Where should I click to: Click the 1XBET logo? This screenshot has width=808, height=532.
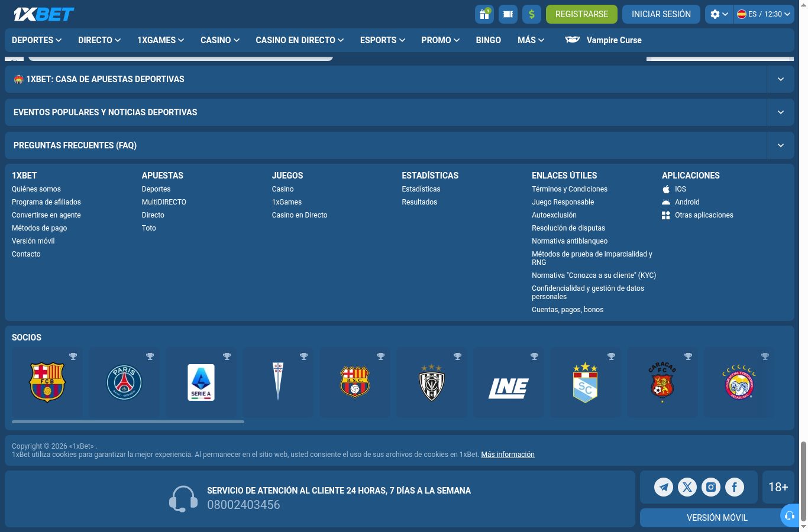click(x=44, y=14)
